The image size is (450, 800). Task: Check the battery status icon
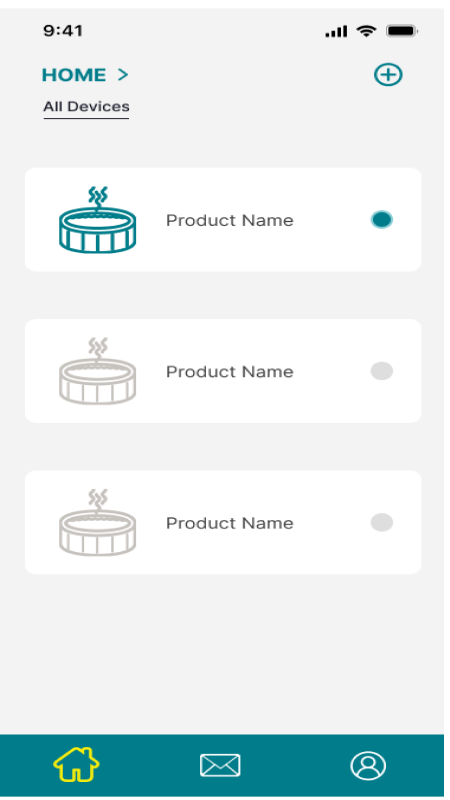402,31
